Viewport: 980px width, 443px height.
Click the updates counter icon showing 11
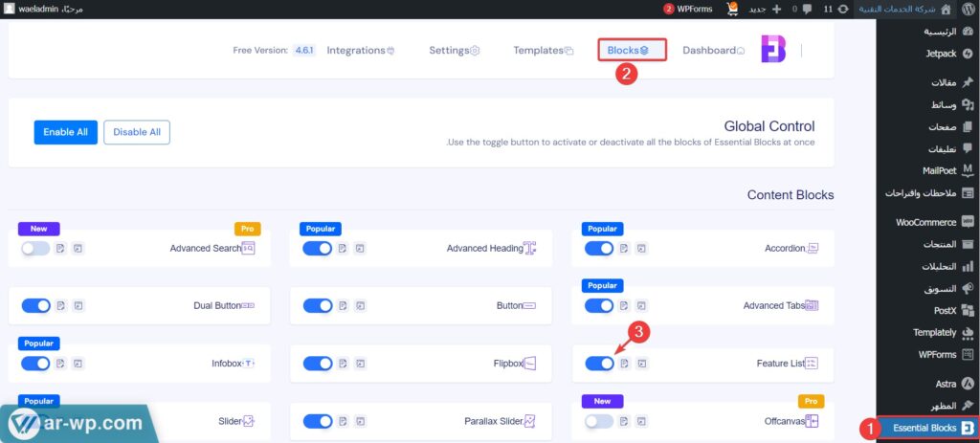839,9
